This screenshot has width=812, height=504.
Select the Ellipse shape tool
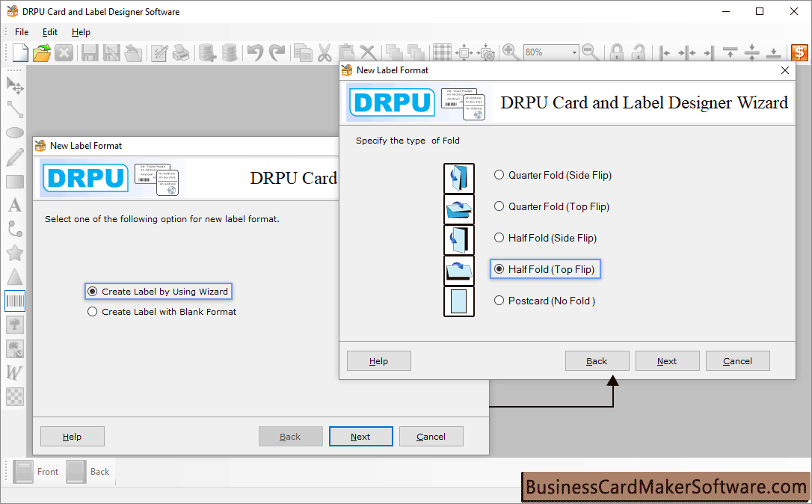14,133
